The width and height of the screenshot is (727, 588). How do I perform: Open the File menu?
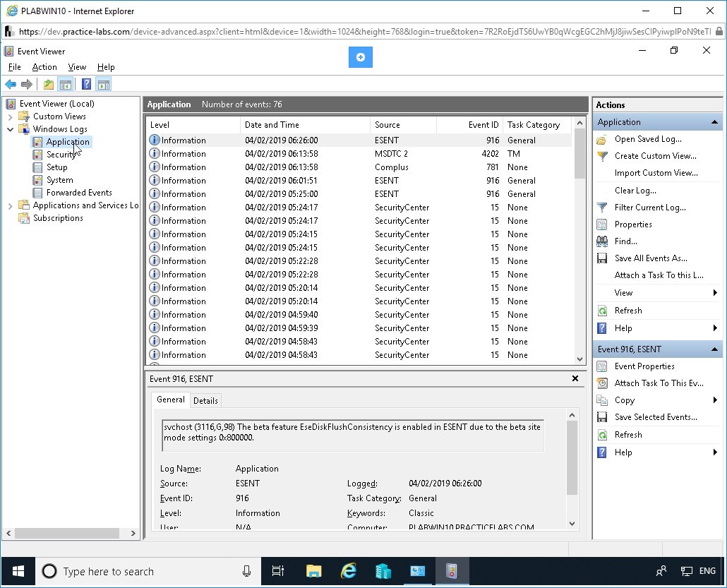[x=14, y=67]
